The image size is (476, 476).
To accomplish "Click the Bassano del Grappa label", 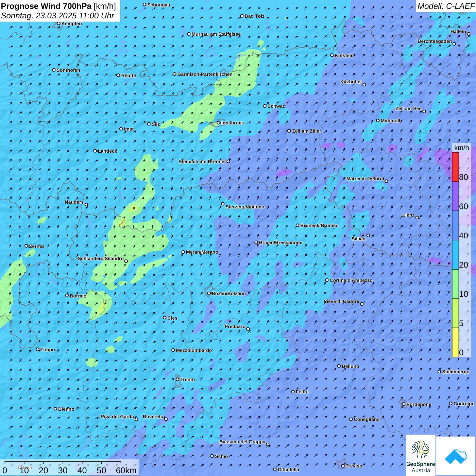I will (x=242, y=442).
